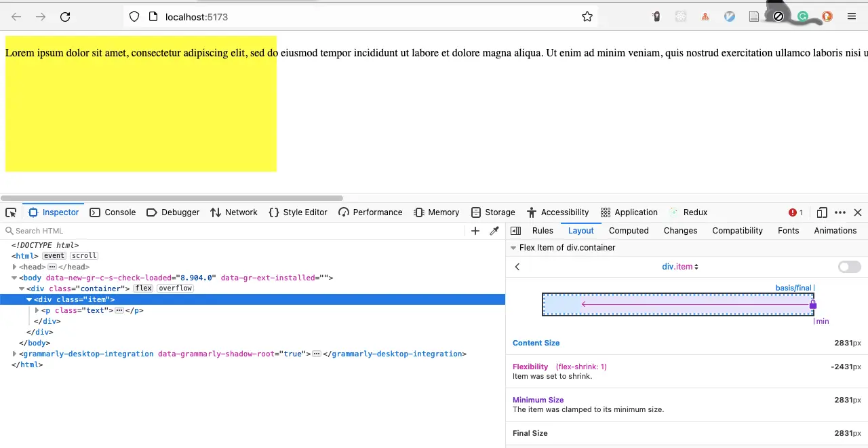The height and width of the screenshot is (448, 868).
Task: Toggle the flex item highlighter switch
Action: (x=849, y=267)
